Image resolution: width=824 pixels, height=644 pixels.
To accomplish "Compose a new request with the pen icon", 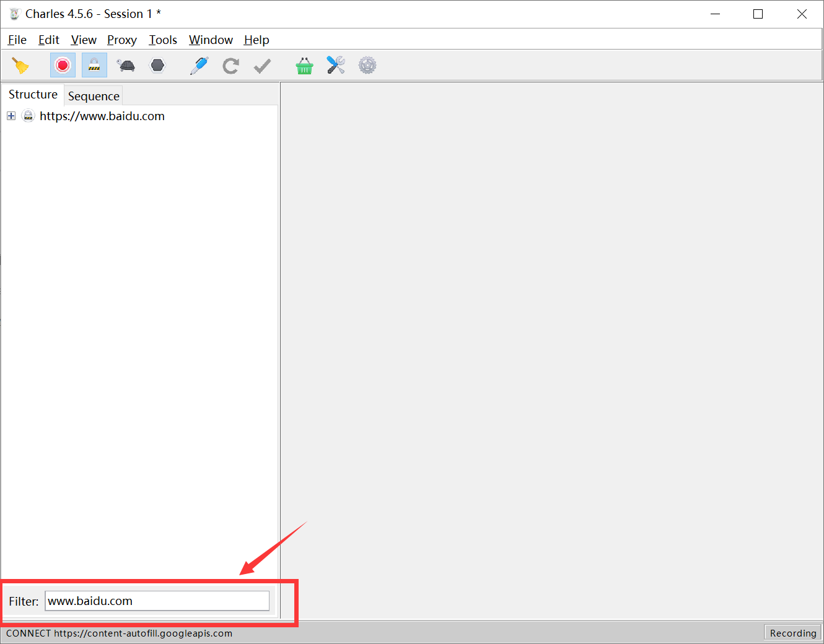I will [x=199, y=66].
